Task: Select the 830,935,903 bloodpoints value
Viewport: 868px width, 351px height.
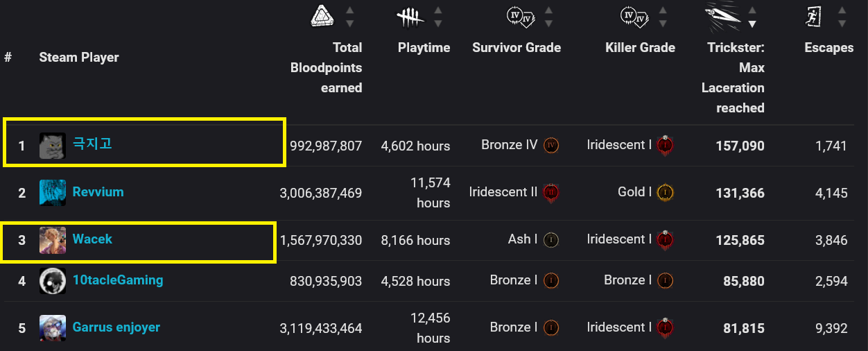Action: point(326,281)
